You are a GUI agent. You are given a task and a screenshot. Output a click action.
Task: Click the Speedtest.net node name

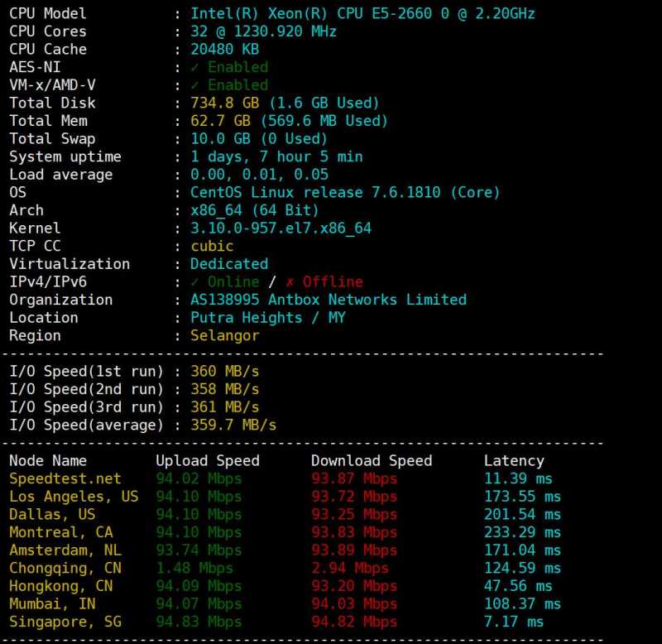pos(65,478)
